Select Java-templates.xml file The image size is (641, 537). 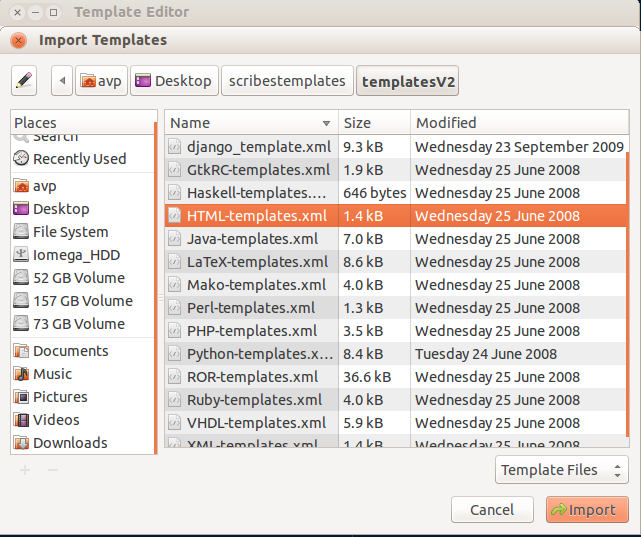(x=395, y=239)
